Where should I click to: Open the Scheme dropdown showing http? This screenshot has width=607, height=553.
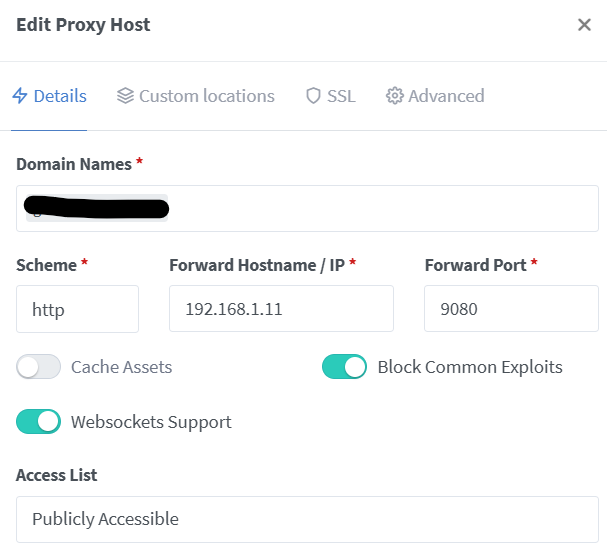tap(77, 309)
